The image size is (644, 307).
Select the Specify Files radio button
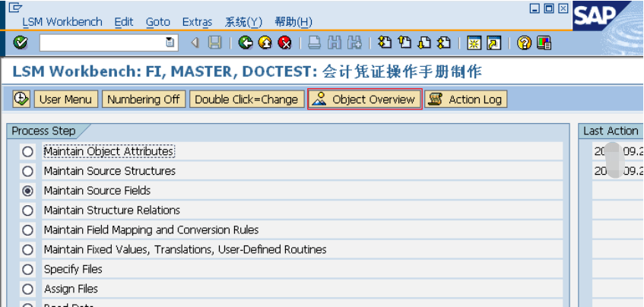27,270
